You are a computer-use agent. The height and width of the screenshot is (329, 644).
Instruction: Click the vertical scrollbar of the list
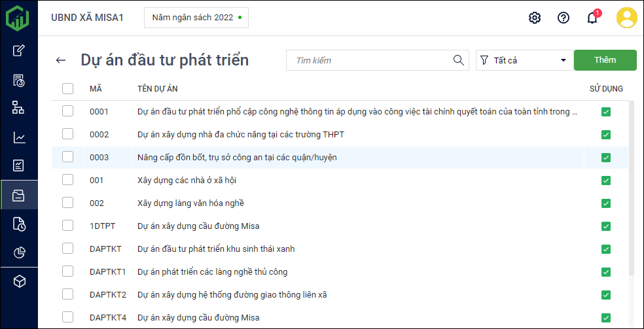631,196
